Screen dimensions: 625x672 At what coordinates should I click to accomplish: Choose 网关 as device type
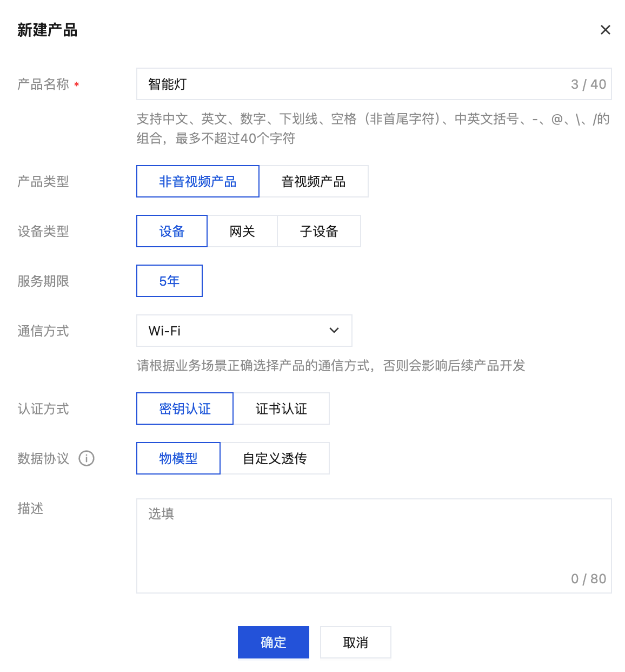pyautogui.click(x=242, y=231)
